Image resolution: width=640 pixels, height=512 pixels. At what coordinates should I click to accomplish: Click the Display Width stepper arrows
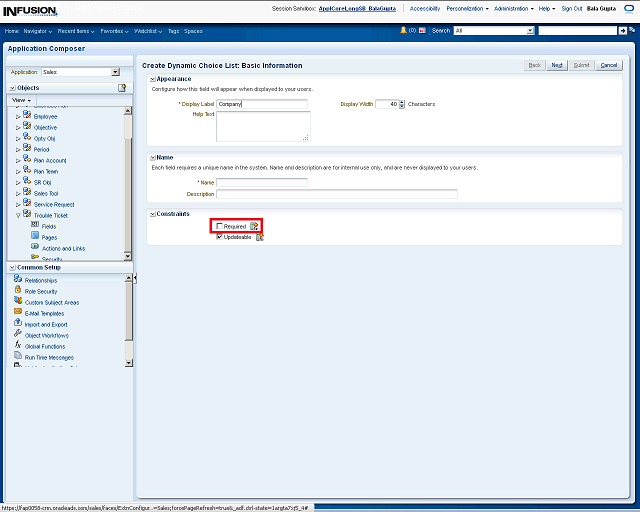click(402, 104)
